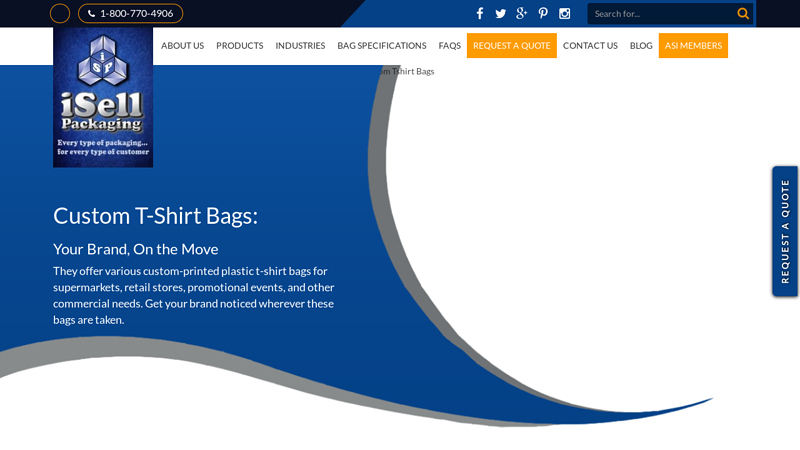
Task: Open the Instagram icon
Action: pyautogui.click(x=564, y=13)
